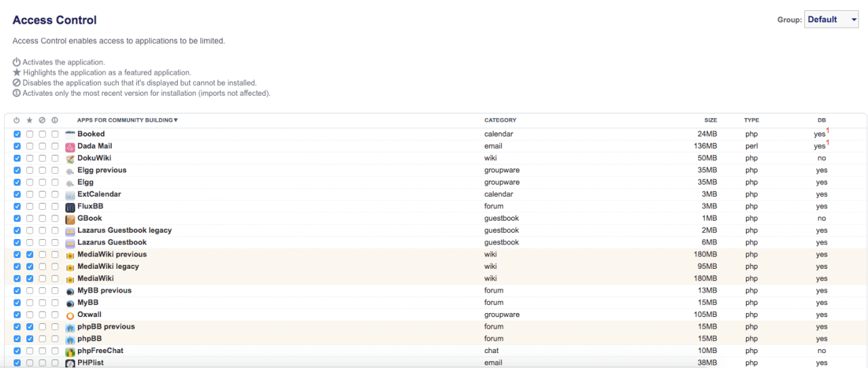The image size is (868, 368).
Task: Open the Booked application entry
Action: [x=91, y=134]
